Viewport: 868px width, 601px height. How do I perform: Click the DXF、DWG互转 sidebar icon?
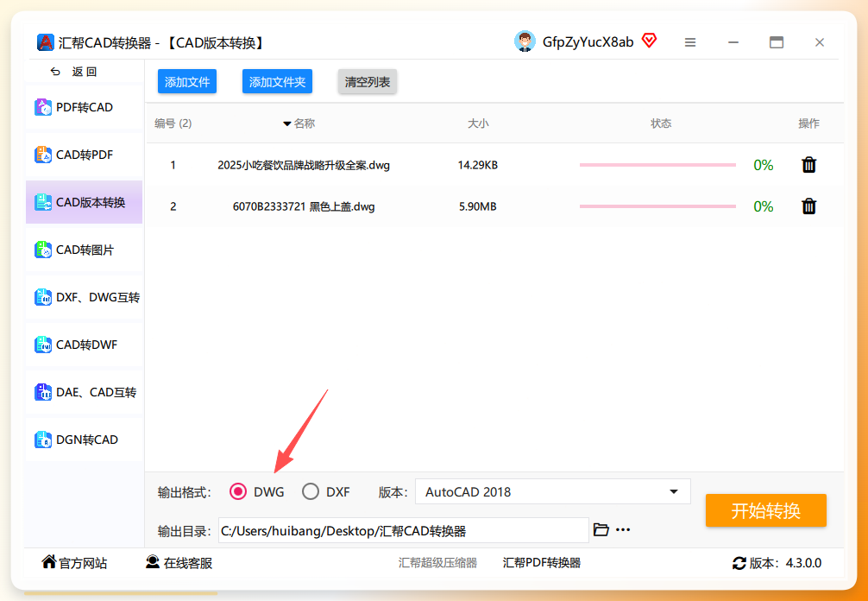pos(43,297)
